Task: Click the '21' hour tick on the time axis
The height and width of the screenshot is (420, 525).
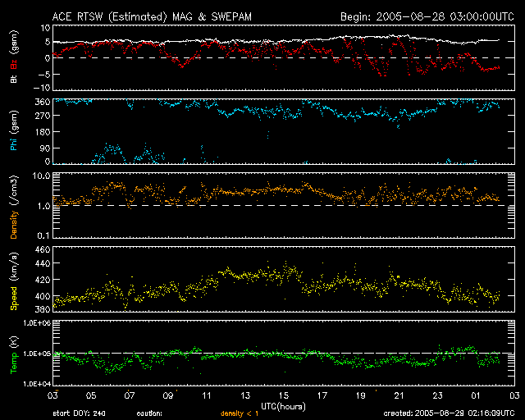Action: tap(399, 395)
